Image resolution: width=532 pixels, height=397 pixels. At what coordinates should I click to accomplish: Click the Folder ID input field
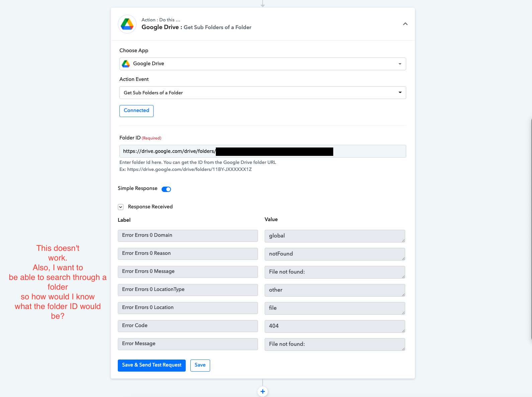tap(263, 151)
